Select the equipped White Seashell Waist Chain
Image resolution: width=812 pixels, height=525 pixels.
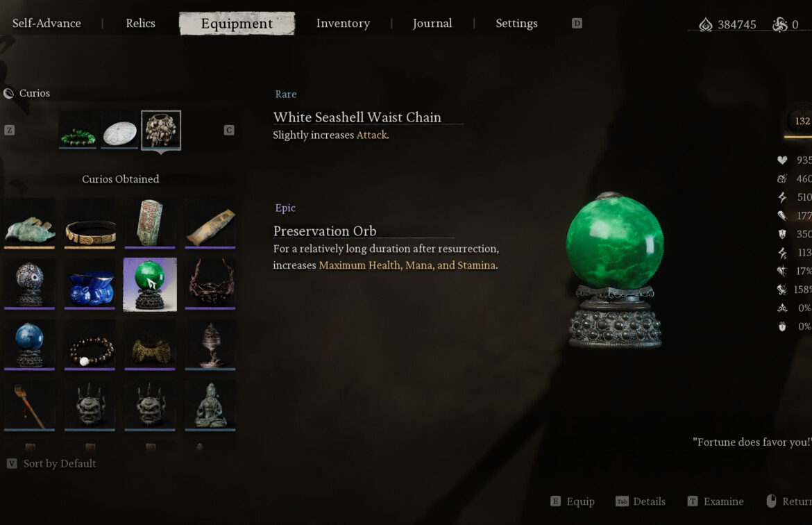click(x=161, y=130)
